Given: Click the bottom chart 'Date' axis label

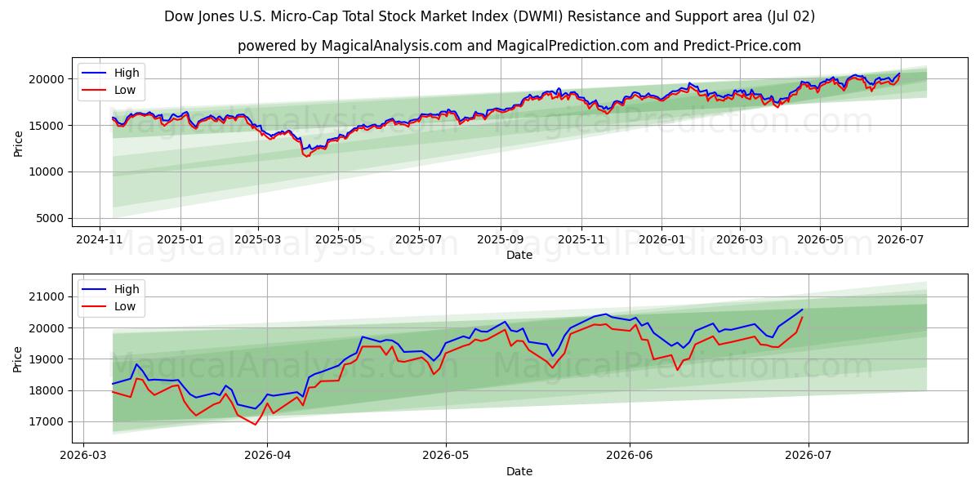Looking at the screenshot, I should [x=519, y=471].
